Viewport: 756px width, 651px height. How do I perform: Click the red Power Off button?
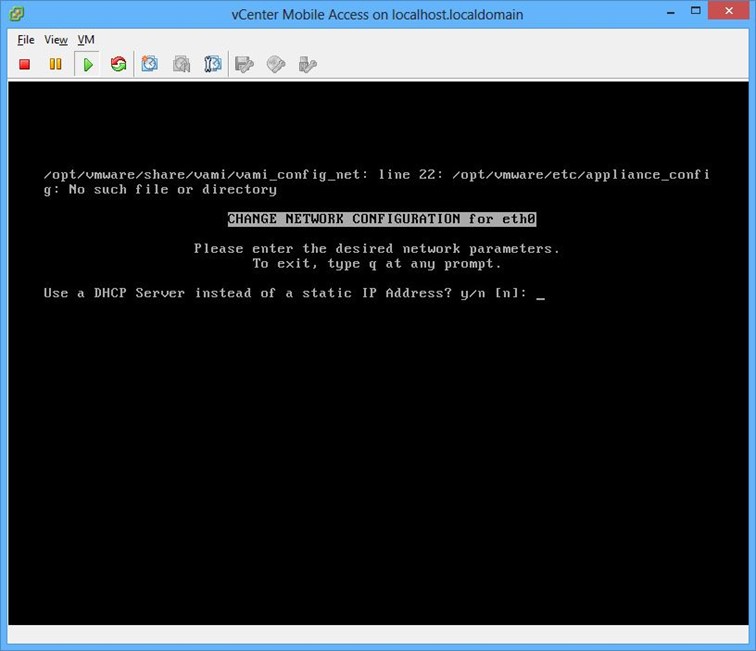coord(25,64)
